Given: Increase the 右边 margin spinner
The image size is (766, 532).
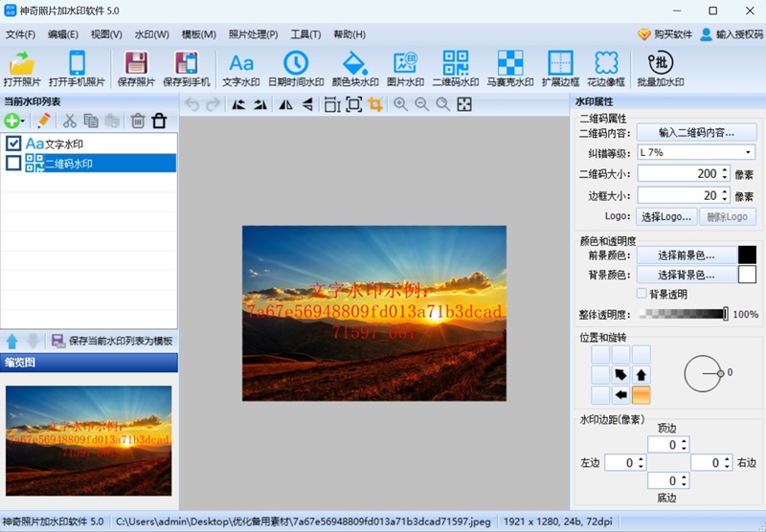Looking at the screenshot, I should click(x=728, y=459).
